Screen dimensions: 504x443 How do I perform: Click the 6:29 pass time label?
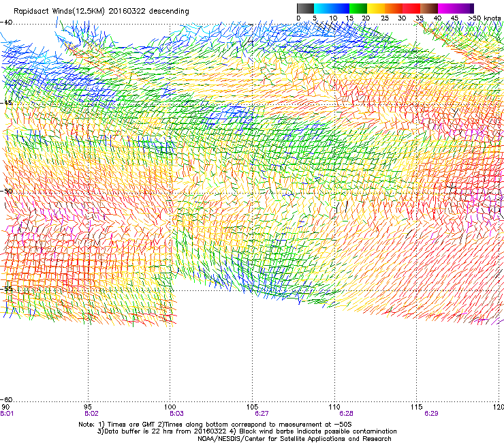pos(431,414)
